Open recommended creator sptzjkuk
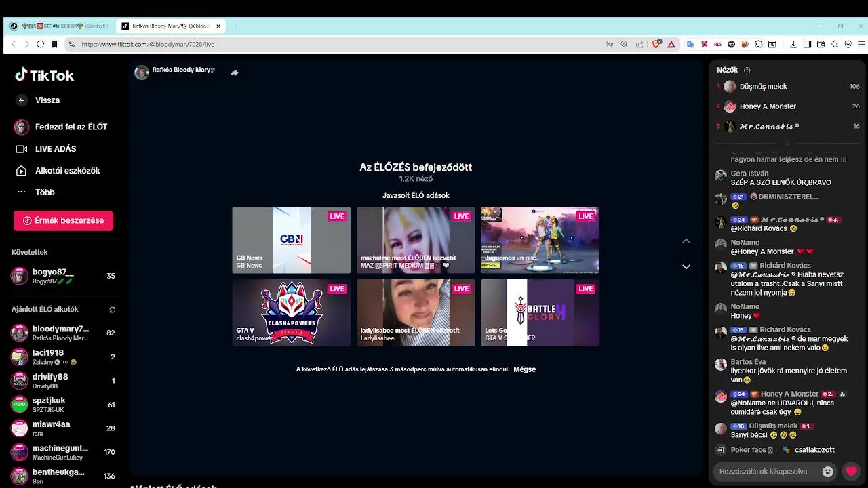This screenshot has height=488, width=868. [63, 405]
